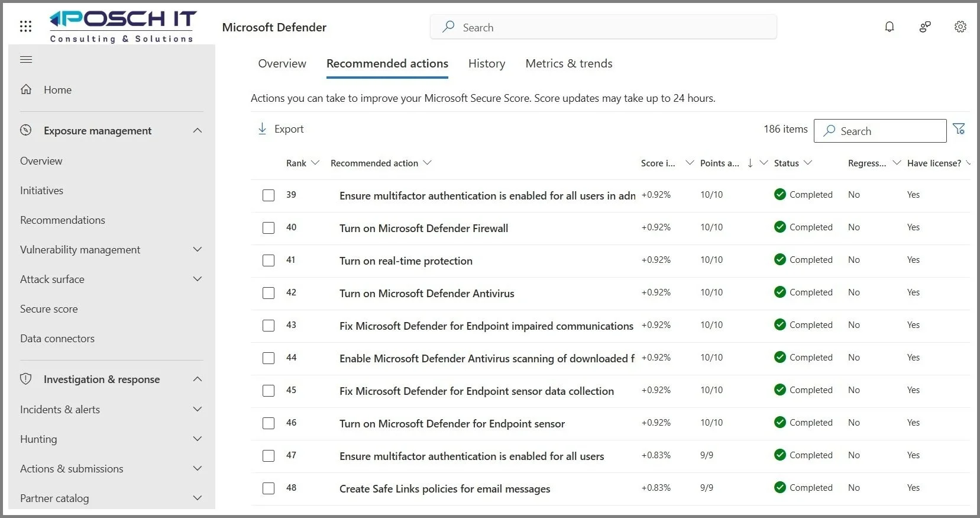Open the community people icon in header
This screenshot has width=980, height=518.
925,27
